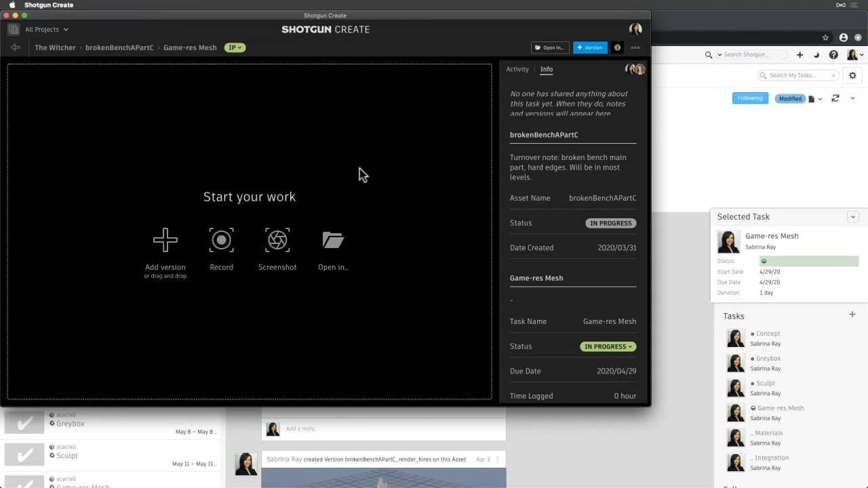Screen dimensions: 868x488
Task: Toggle dark mode moon icon in Shotgun web
Action: (816, 55)
